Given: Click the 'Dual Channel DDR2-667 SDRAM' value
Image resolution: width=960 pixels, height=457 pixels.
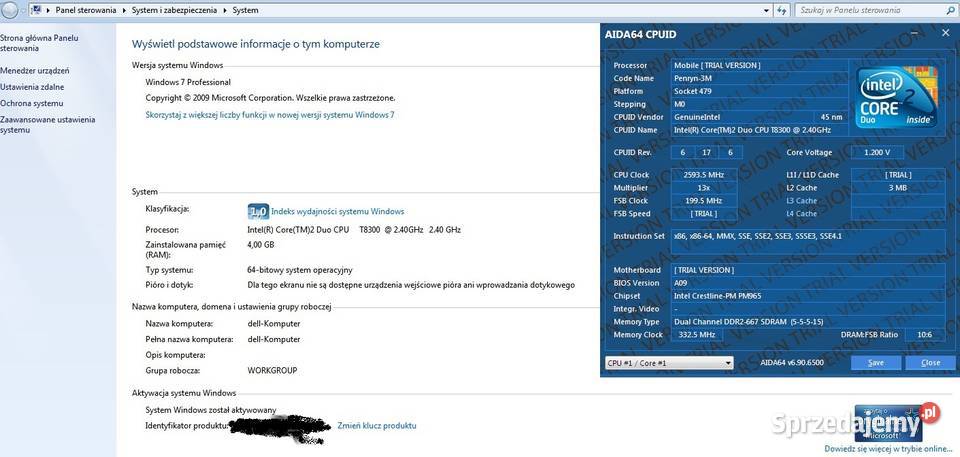Looking at the screenshot, I should [x=749, y=322].
